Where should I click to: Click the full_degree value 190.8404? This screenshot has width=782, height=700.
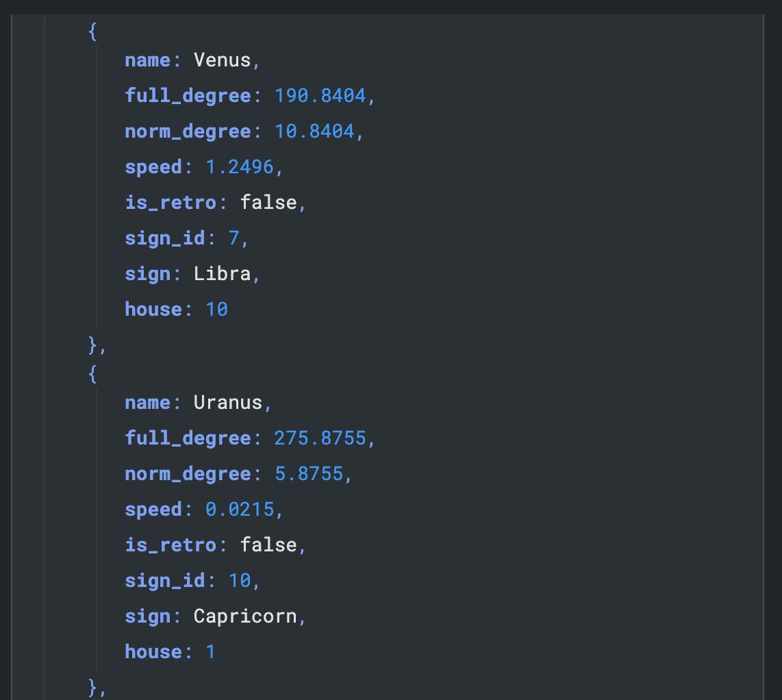click(320, 96)
